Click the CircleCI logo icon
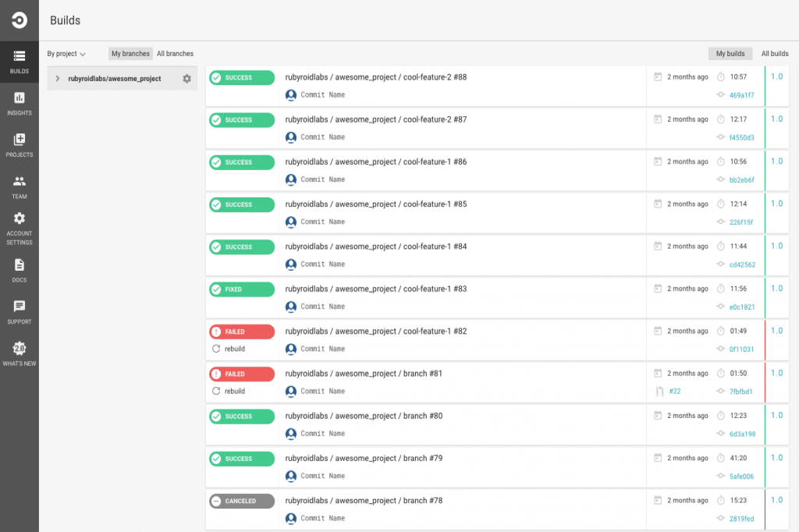The image size is (799, 532). 20,20
